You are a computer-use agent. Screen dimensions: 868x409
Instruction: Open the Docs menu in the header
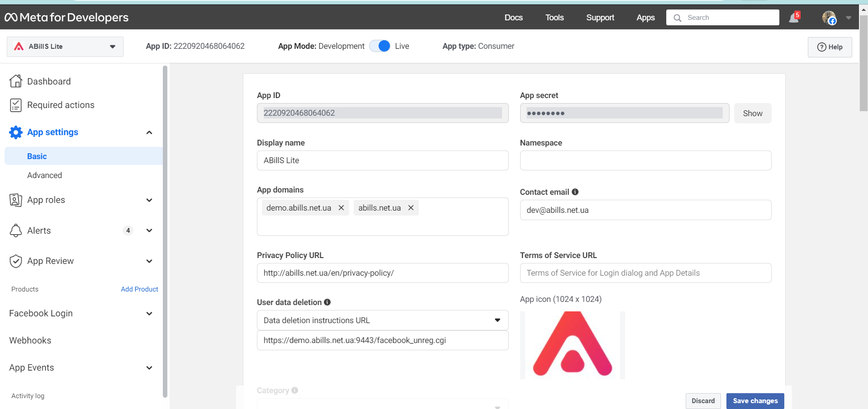pos(513,18)
